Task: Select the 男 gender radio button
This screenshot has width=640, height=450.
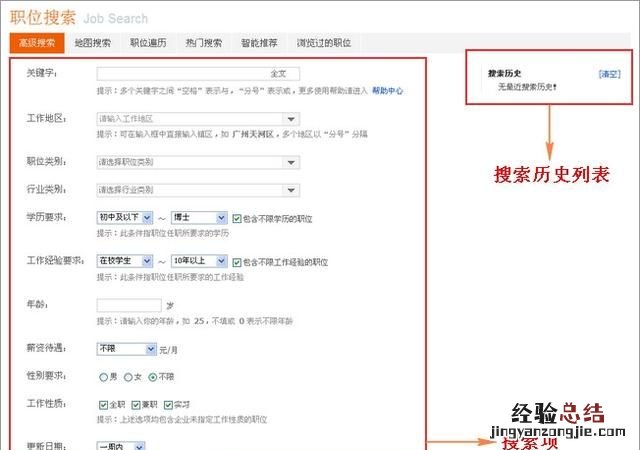Action: coord(102,377)
